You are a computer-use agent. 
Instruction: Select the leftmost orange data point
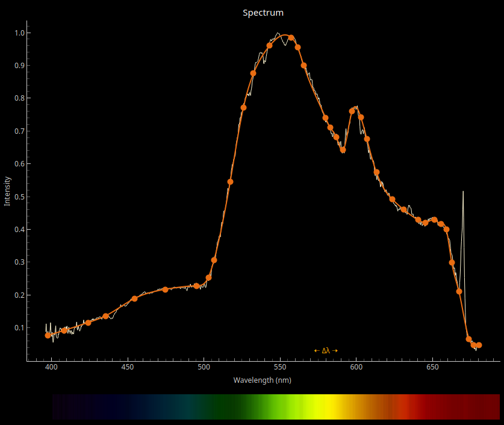coord(48,335)
